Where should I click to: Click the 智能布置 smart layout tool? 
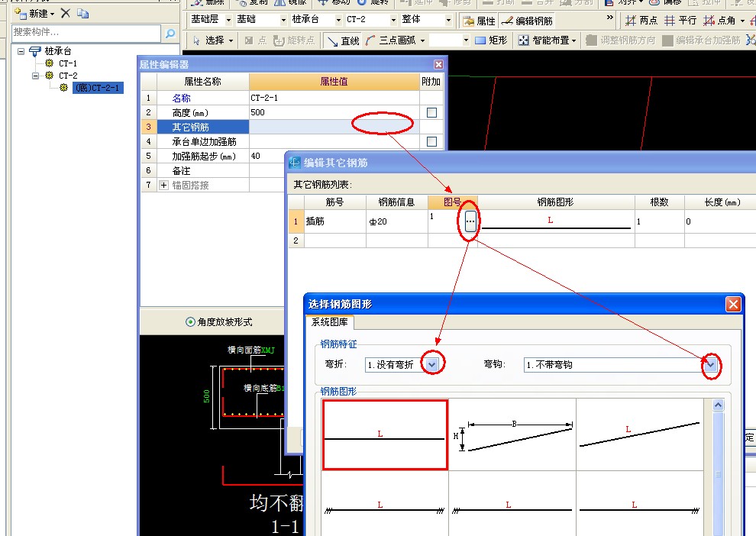548,40
